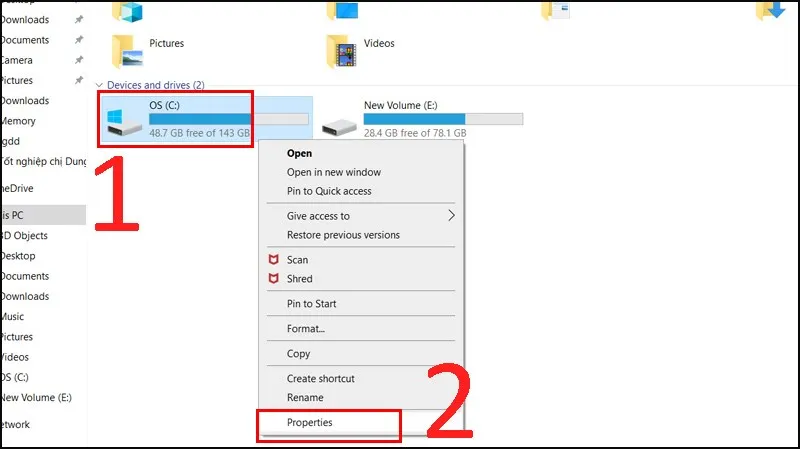Click McAfee shield icon beside Shred
The image size is (800, 449).
point(273,279)
